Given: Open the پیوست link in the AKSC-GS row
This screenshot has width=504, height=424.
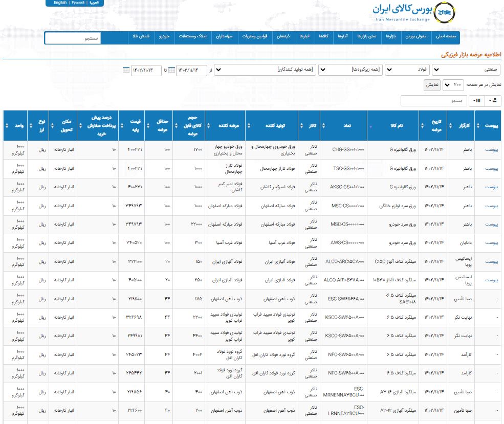Looking at the screenshot, I should tap(492, 187).
